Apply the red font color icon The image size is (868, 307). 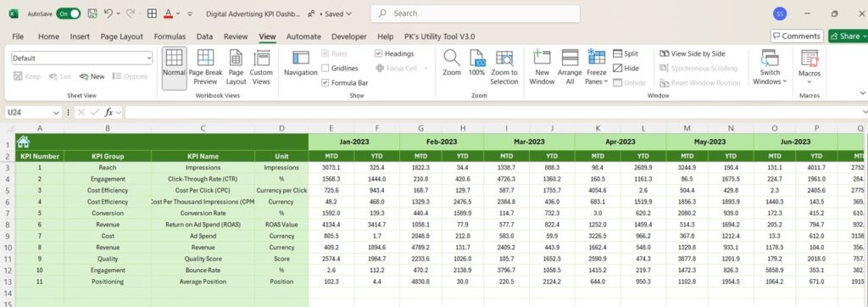pos(169,14)
